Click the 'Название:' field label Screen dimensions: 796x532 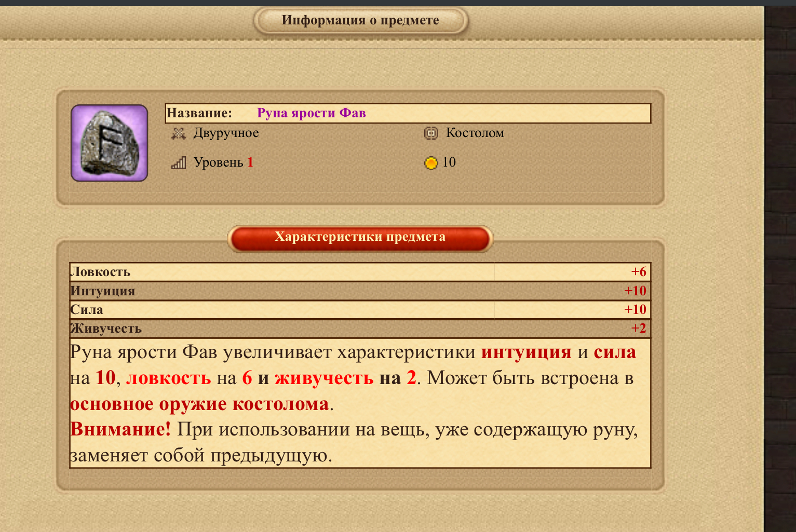[x=199, y=113]
